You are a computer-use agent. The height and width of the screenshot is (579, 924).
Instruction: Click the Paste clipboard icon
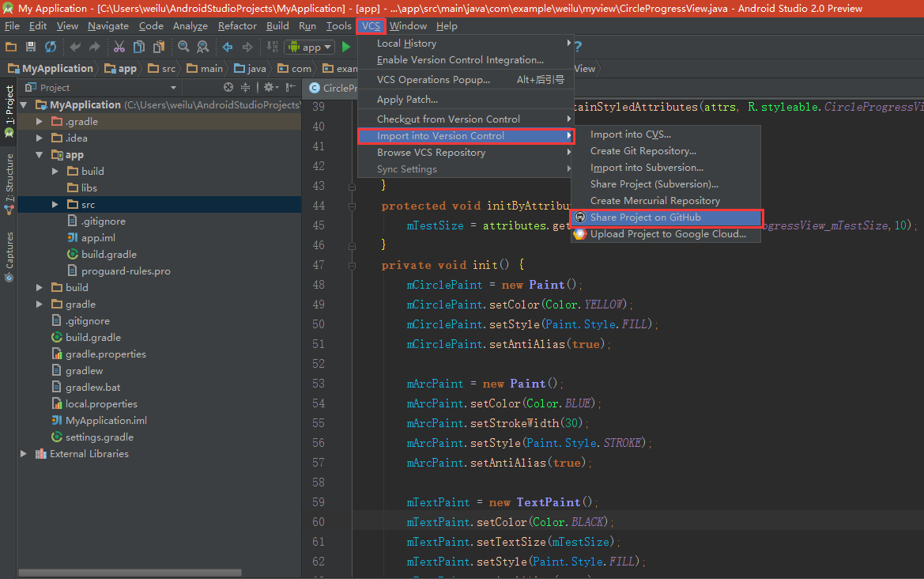(159, 47)
